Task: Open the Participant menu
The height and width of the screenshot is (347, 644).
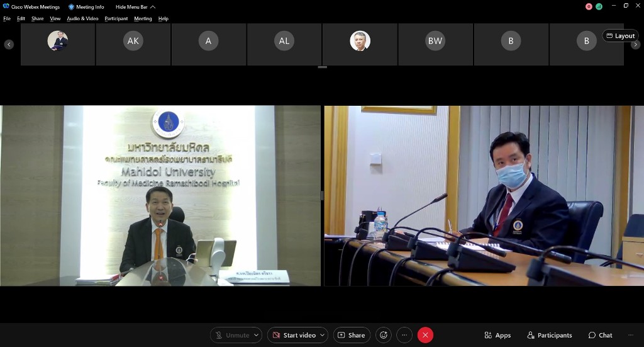Action: 116,18
